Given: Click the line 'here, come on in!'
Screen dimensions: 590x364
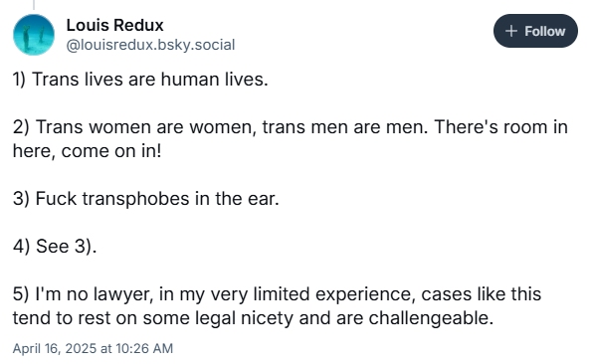Looking at the screenshot, I should 87,151.
